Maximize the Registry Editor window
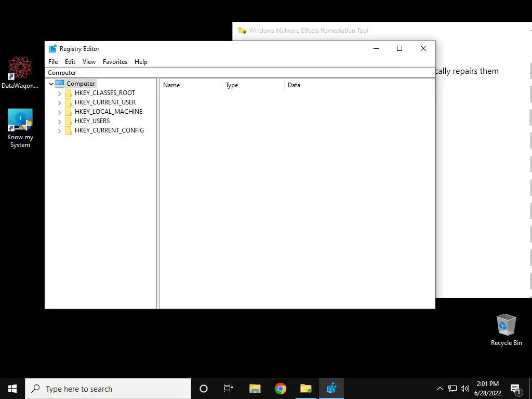 pyautogui.click(x=400, y=48)
